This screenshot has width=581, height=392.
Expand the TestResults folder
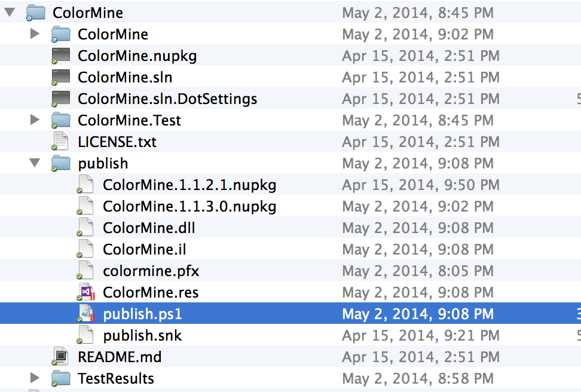click(35, 378)
